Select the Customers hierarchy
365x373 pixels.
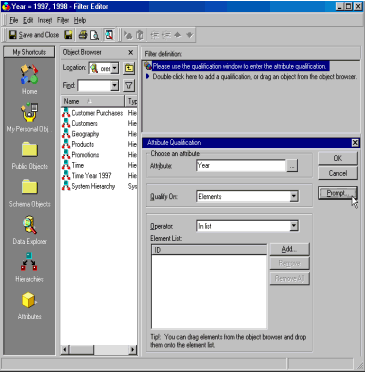[80, 123]
